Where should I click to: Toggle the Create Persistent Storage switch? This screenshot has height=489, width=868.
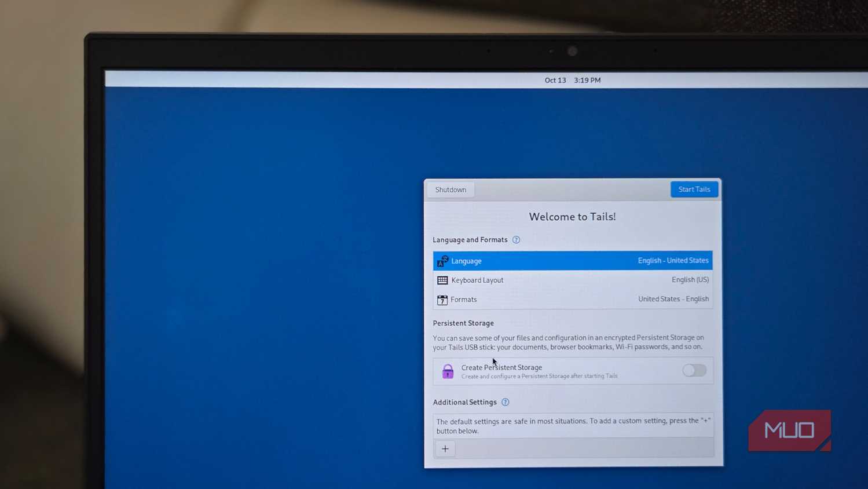[x=694, y=370]
